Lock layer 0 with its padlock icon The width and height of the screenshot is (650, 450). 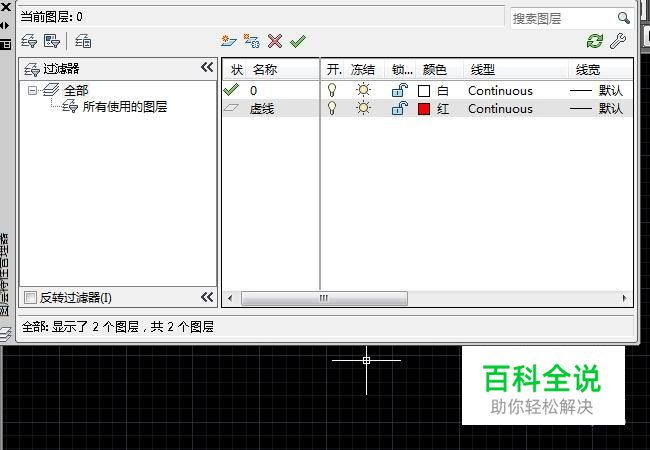tap(400, 90)
